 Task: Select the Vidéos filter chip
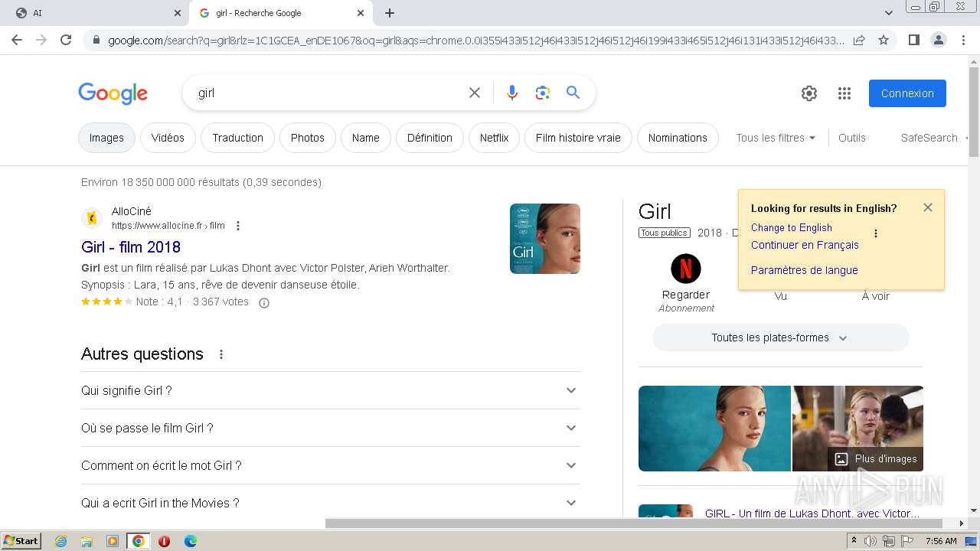tap(168, 138)
